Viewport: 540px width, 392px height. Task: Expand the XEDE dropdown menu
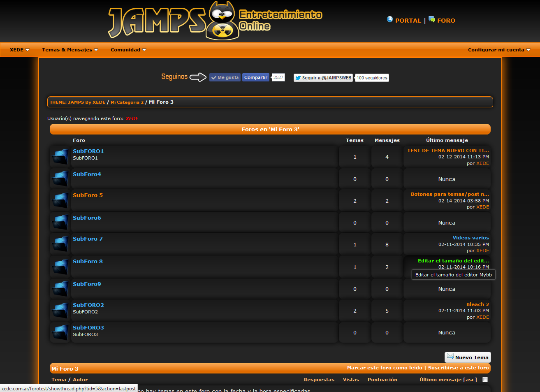(x=19, y=50)
